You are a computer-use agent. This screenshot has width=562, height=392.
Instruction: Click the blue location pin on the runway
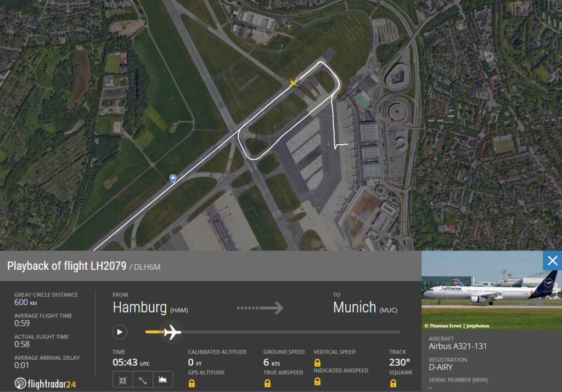(173, 178)
